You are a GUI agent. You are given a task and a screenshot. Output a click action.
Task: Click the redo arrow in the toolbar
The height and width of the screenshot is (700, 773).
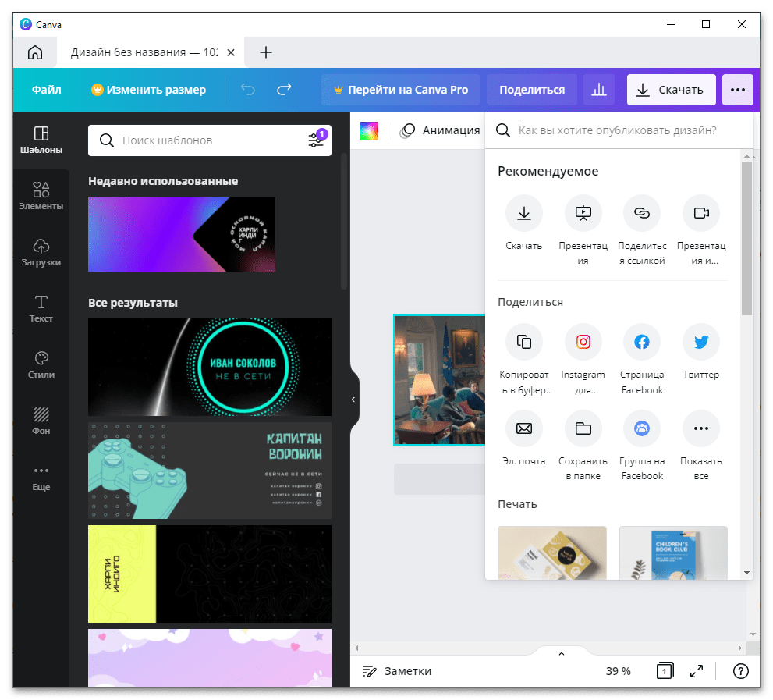point(284,89)
